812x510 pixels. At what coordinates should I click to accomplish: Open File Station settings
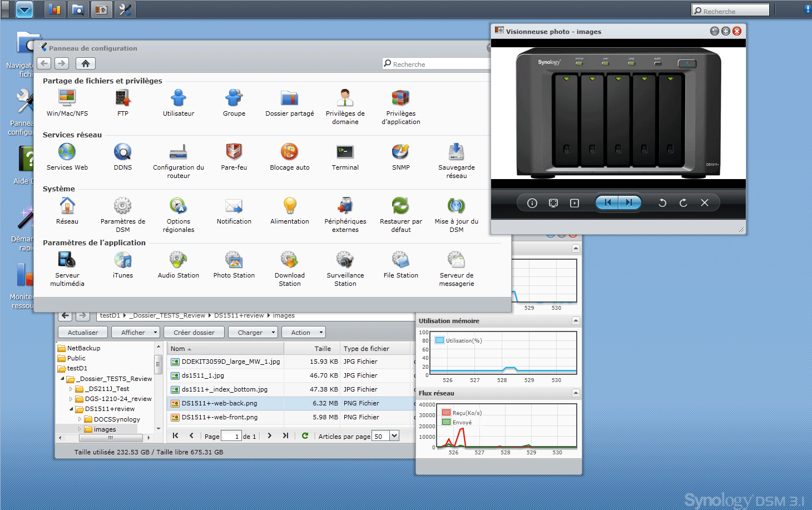(400, 260)
